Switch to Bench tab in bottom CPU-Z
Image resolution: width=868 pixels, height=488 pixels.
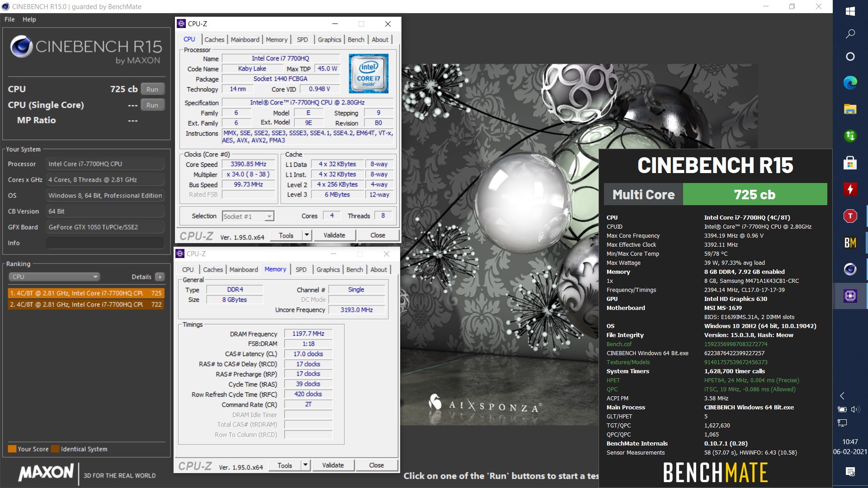pos(354,270)
